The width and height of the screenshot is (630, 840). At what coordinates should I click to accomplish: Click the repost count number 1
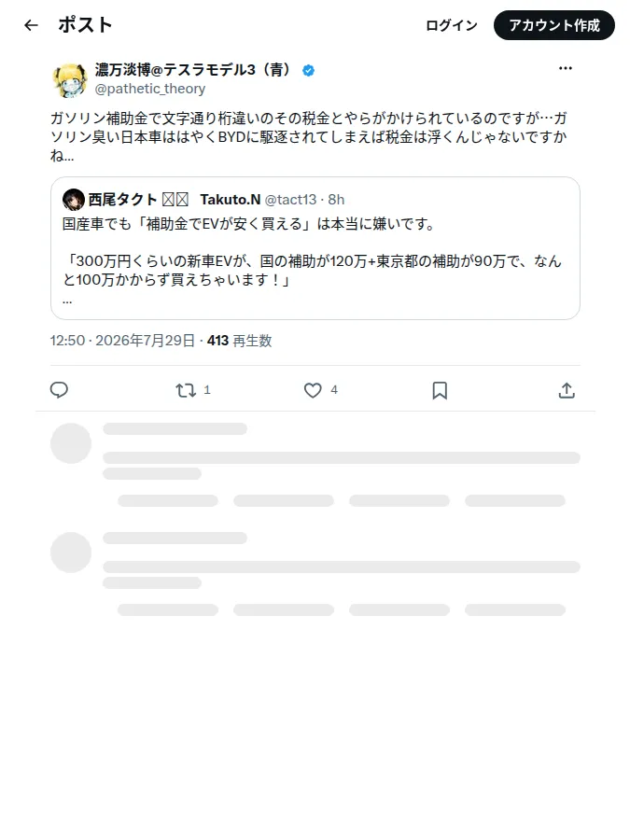[207, 390]
